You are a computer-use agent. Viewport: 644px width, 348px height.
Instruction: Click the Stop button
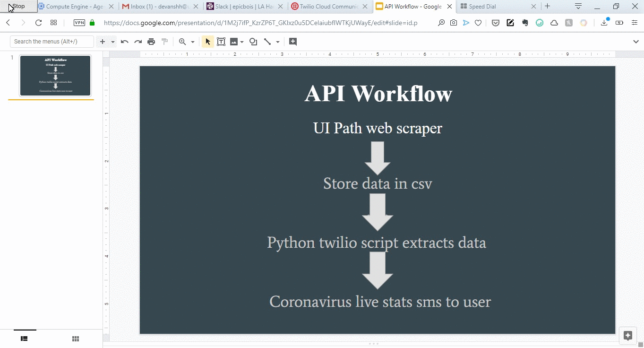point(19,6)
